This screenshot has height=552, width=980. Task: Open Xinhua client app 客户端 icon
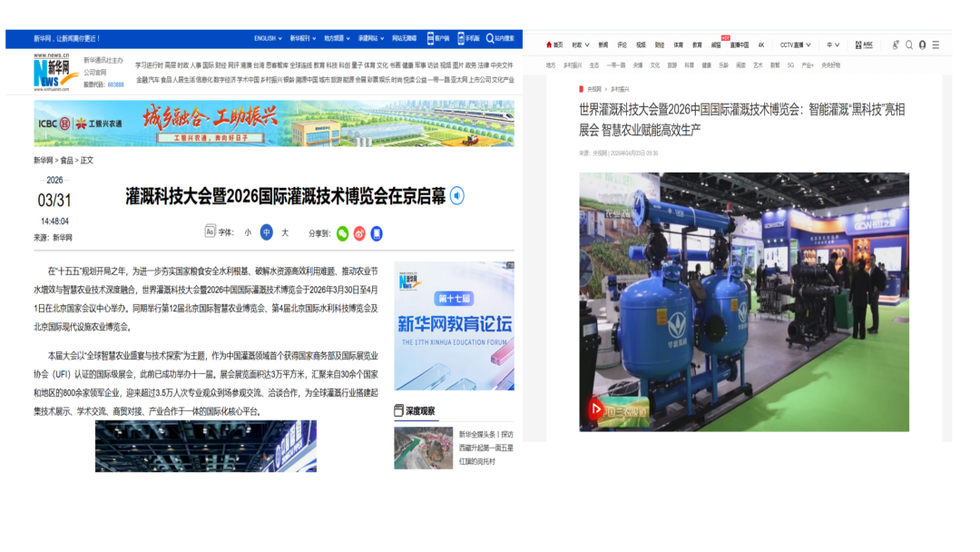pyautogui.click(x=438, y=38)
